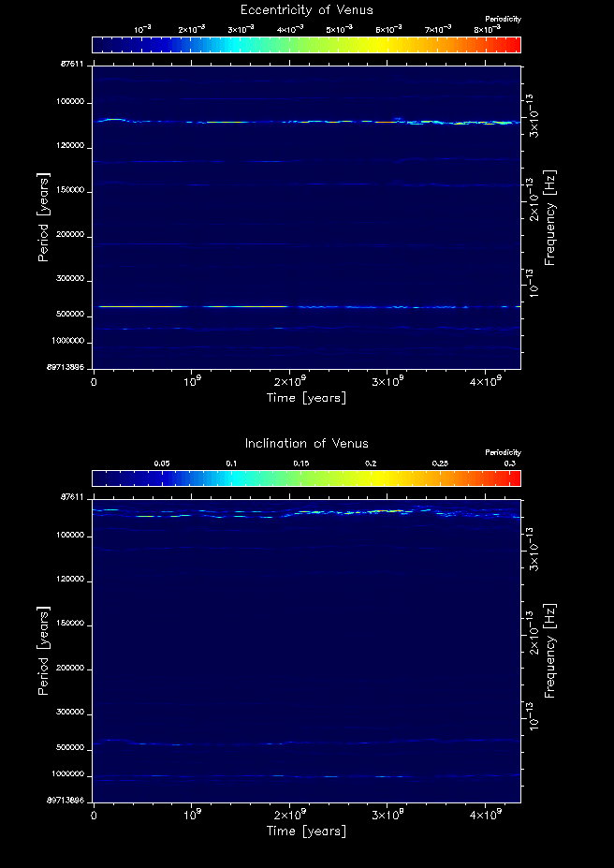This screenshot has height=868, width=614.
Task: Click the "Period [years]" axis label on the eccentricity plot
Action: pyautogui.click(x=43, y=216)
